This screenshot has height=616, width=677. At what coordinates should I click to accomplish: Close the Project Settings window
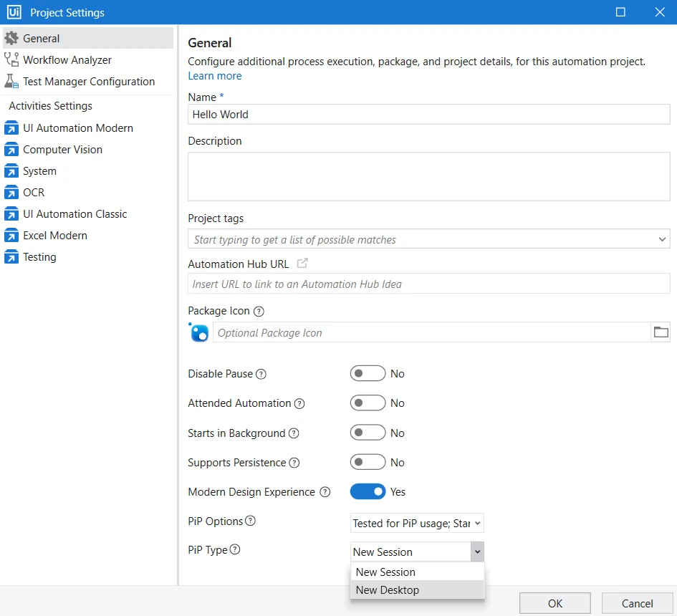coord(659,12)
